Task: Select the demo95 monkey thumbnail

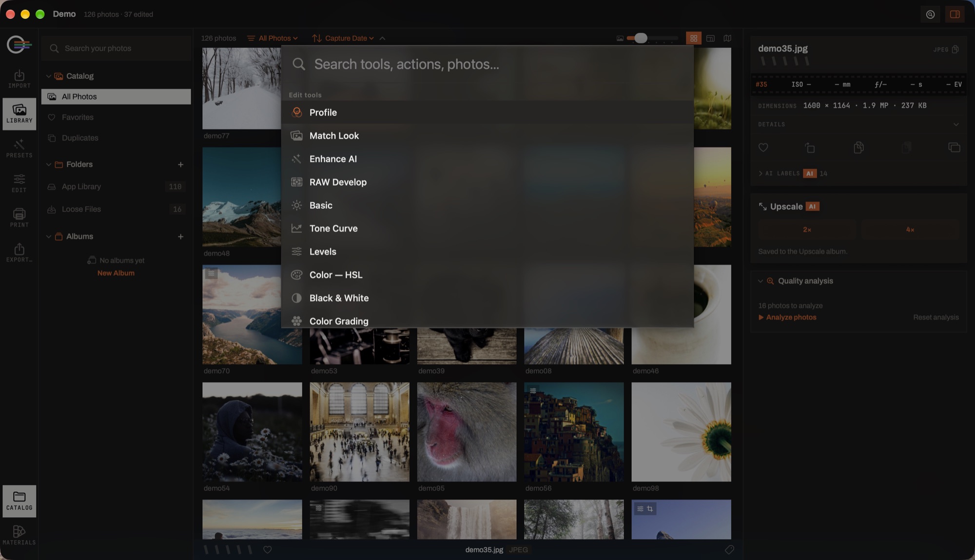Action: tap(467, 432)
